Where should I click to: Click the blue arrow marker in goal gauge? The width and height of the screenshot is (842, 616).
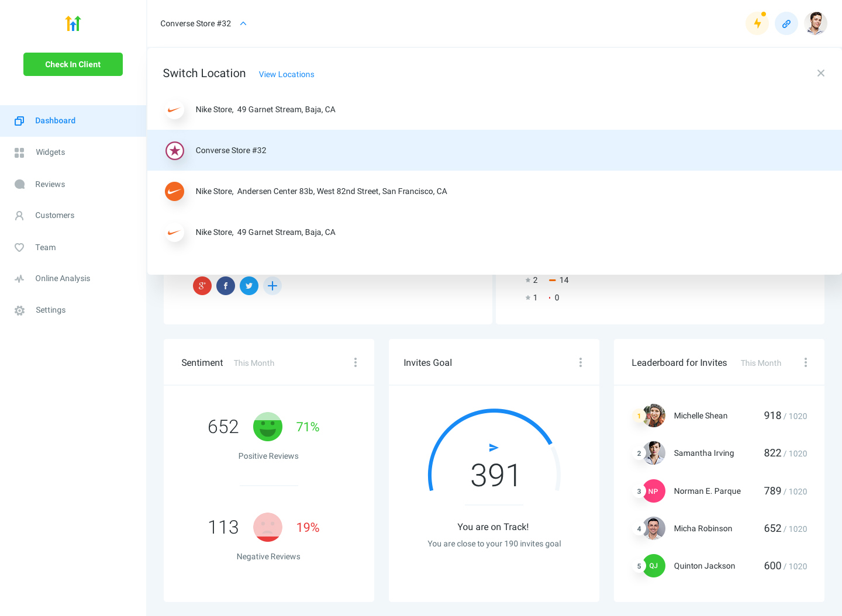coord(494,448)
